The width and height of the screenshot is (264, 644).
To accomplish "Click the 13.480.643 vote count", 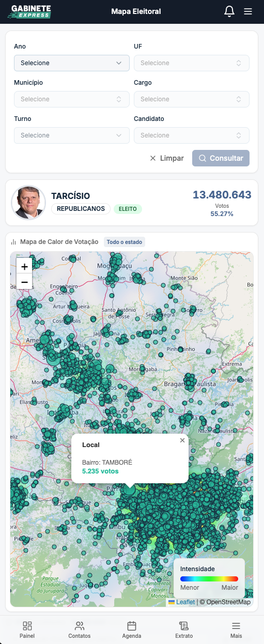I will (x=222, y=195).
